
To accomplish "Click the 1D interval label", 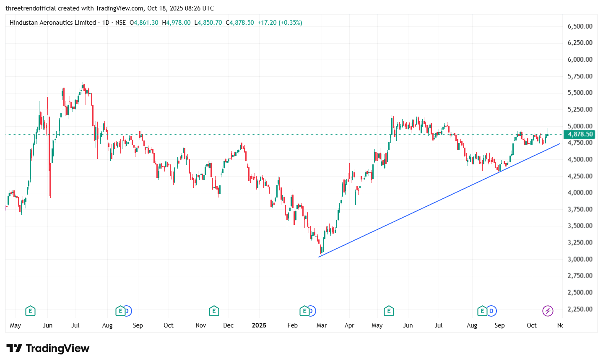I will pos(106,23).
